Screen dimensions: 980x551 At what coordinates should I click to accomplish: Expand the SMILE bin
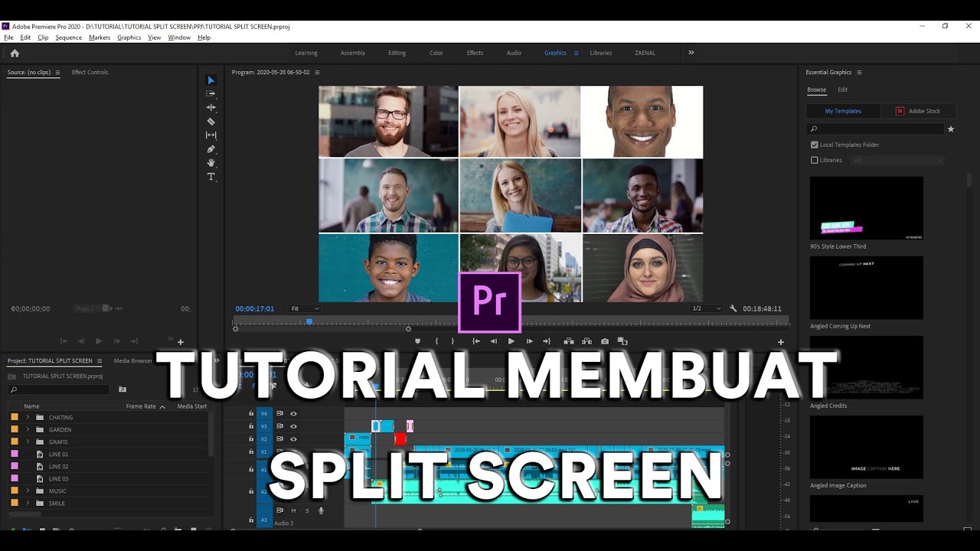[28, 503]
